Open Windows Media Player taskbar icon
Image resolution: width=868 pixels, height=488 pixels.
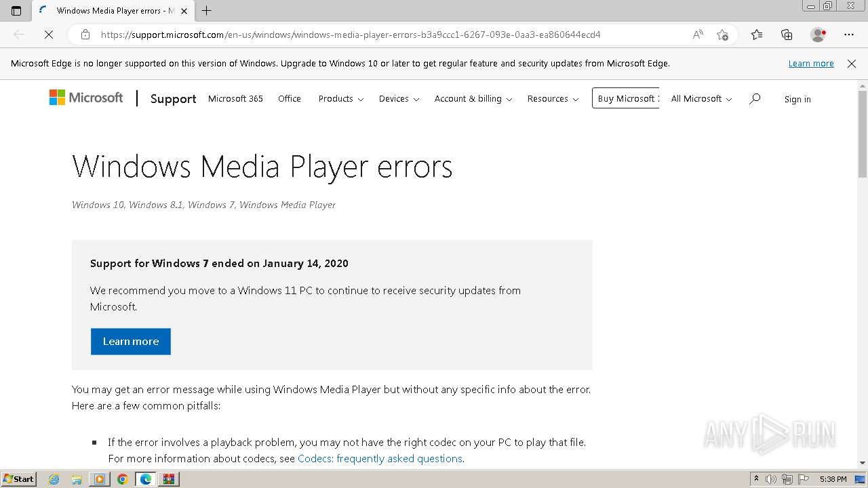pyautogui.click(x=100, y=479)
